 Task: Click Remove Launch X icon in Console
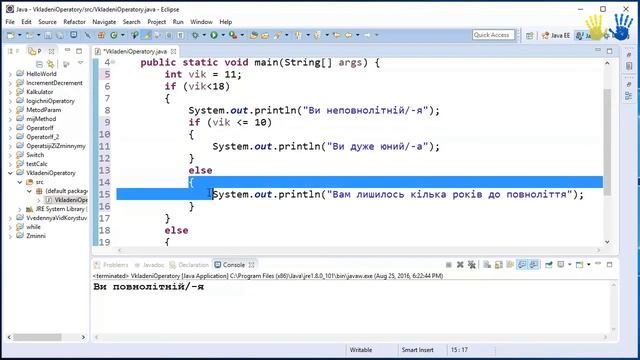click(460, 265)
